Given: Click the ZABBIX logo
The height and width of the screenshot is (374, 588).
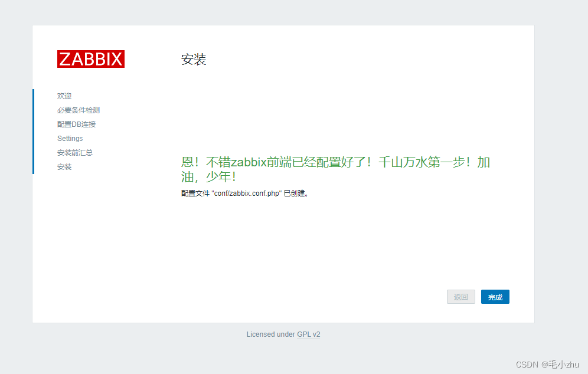Looking at the screenshot, I should point(90,59).
